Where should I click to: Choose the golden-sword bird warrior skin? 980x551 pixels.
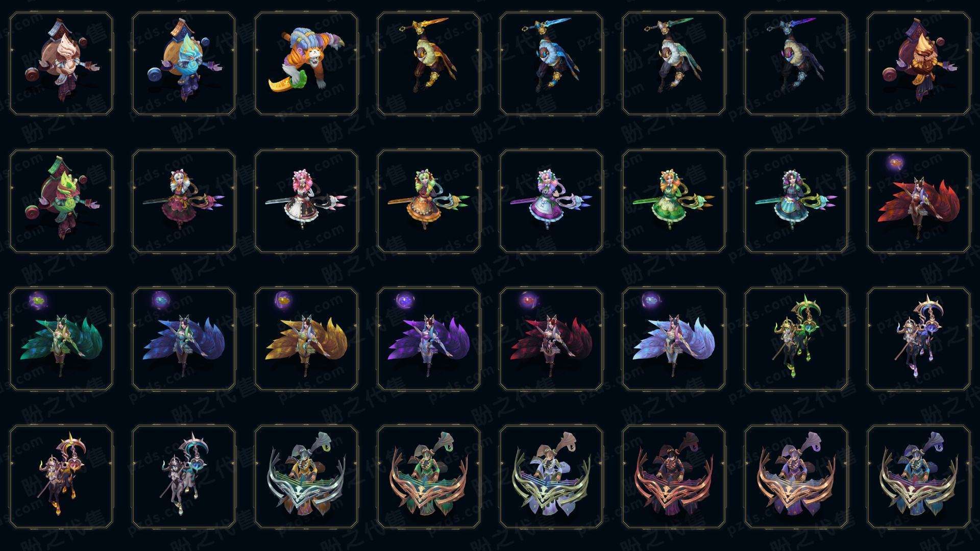(x=429, y=64)
